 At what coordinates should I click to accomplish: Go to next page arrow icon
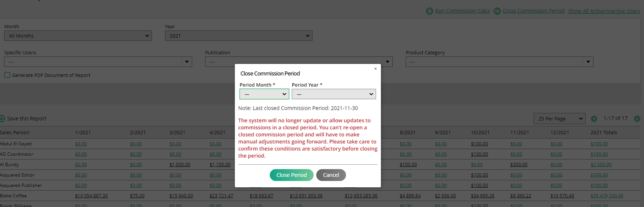[x=637, y=119]
